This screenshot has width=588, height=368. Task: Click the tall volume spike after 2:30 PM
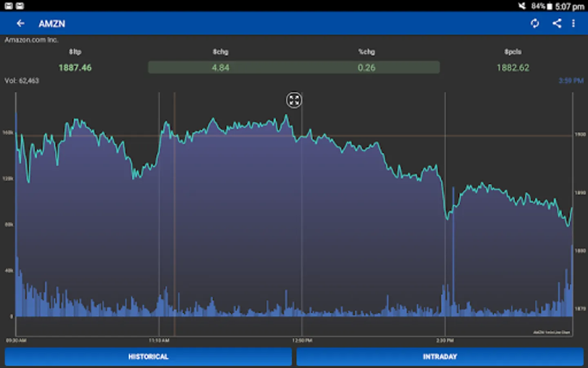coord(453,251)
